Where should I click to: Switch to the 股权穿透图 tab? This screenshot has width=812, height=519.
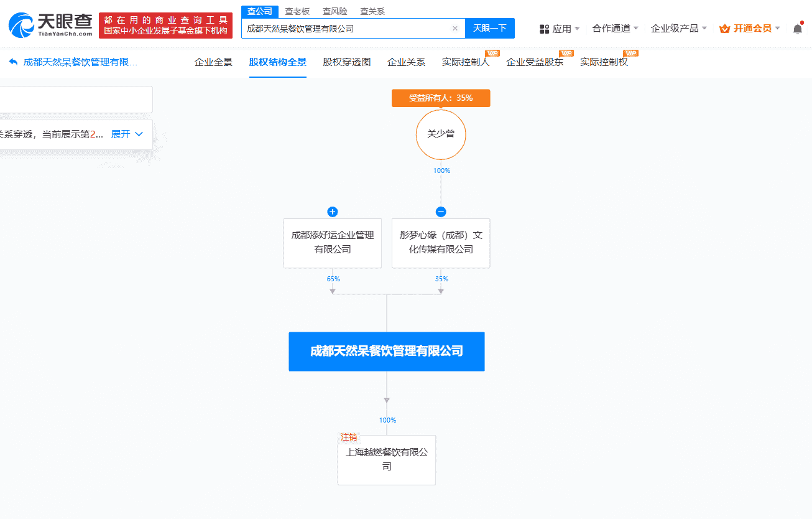click(346, 62)
